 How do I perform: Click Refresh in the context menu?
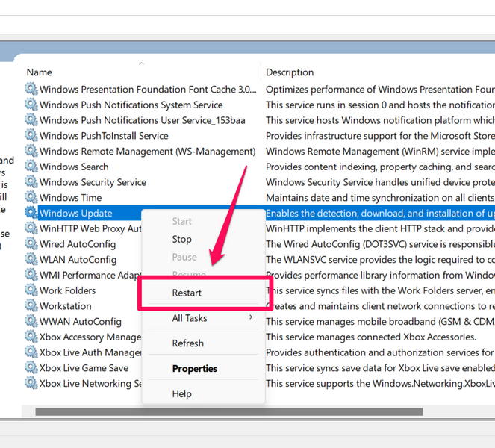click(187, 343)
